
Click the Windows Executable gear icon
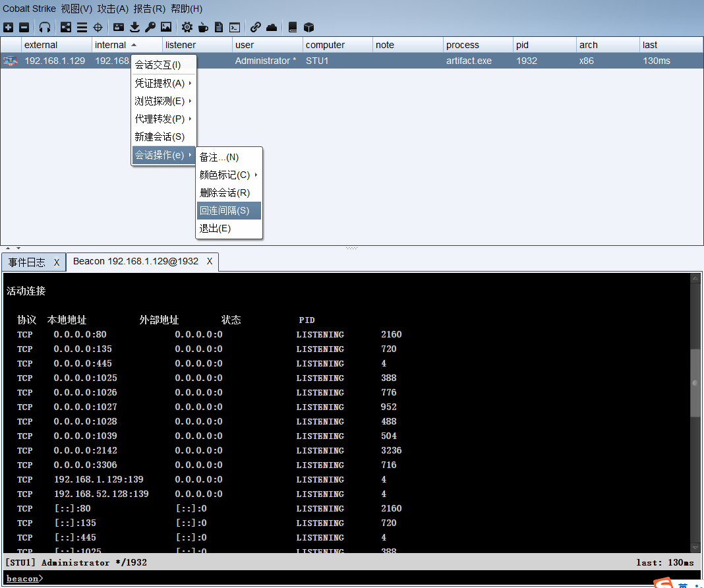point(187,28)
